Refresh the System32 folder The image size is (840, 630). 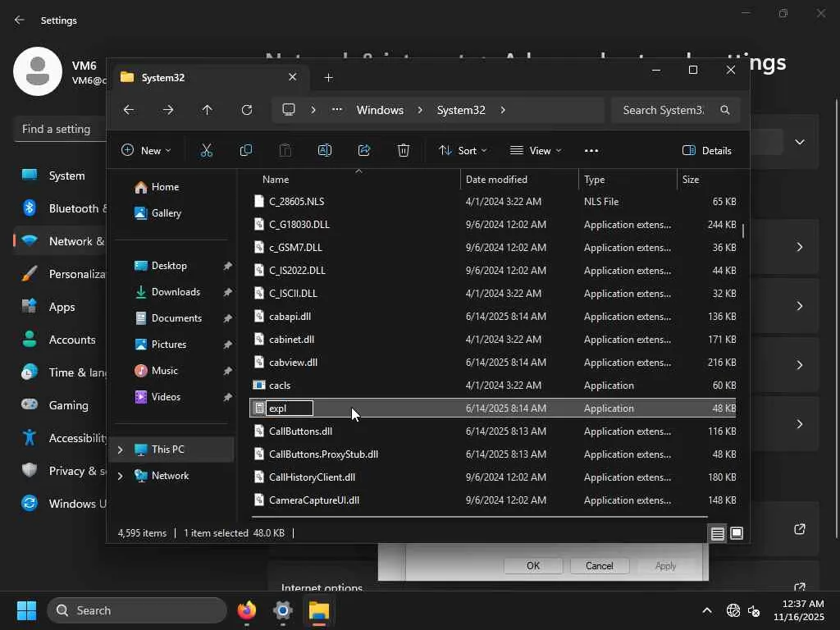point(247,110)
